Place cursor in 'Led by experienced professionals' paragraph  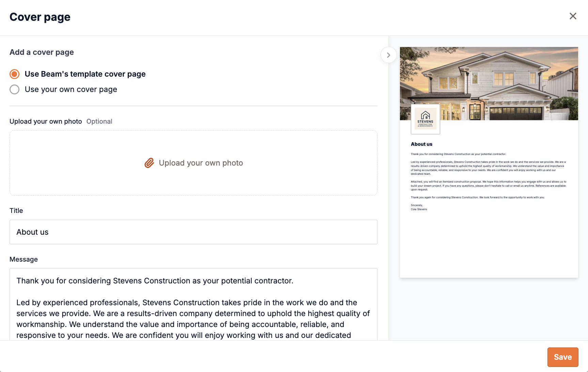193,319
